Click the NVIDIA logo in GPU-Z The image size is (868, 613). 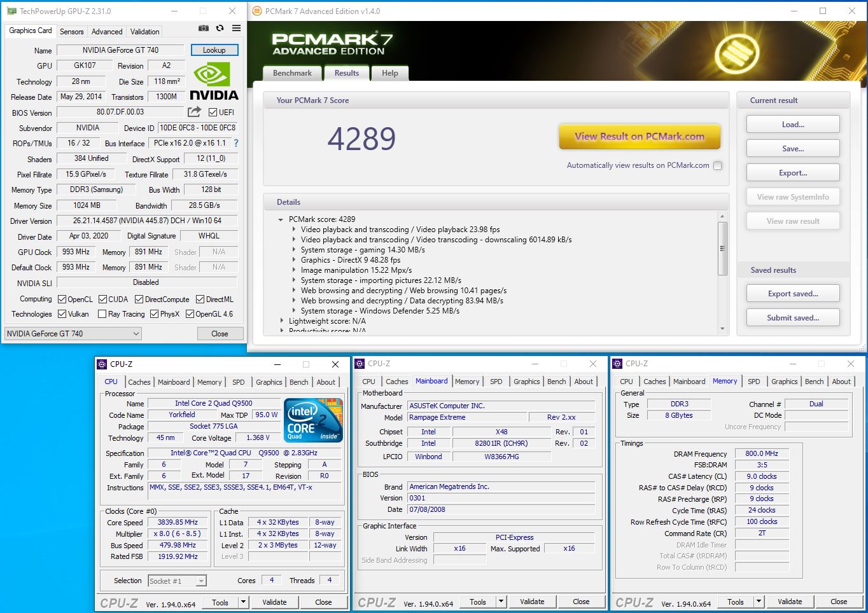tap(214, 81)
